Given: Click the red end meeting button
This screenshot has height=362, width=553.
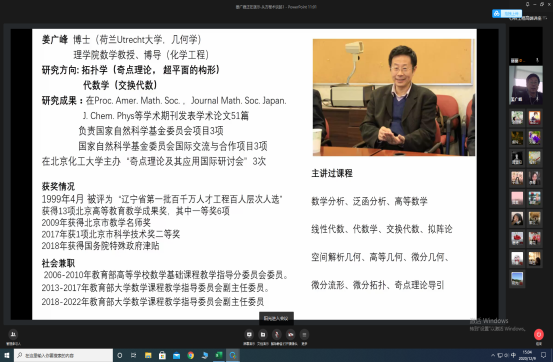Looking at the screenshot, I should tap(539, 334).
